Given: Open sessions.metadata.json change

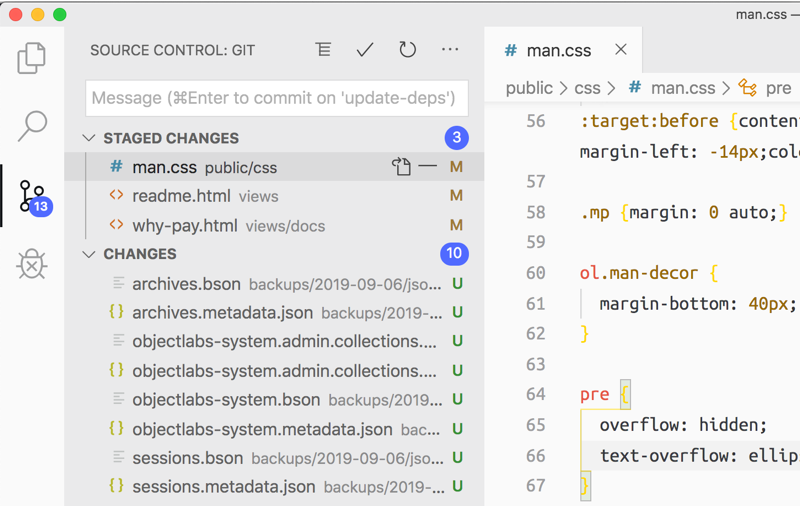Looking at the screenshot, I should click(x=274, y=486).
